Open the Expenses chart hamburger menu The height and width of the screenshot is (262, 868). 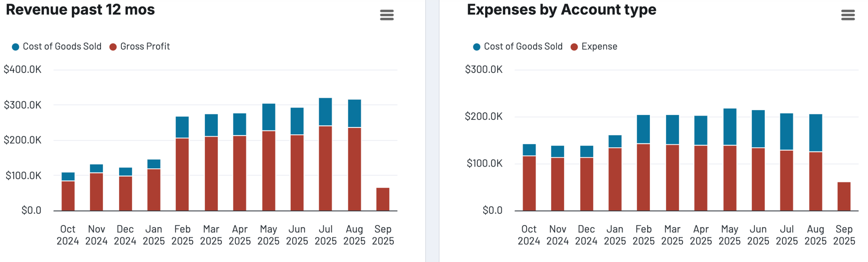[x=847, y=15]
